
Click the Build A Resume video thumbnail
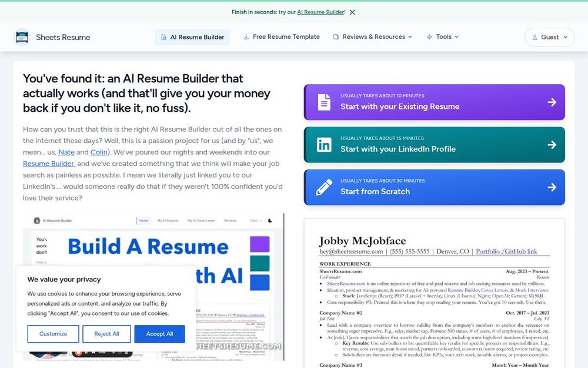[153, 287]
